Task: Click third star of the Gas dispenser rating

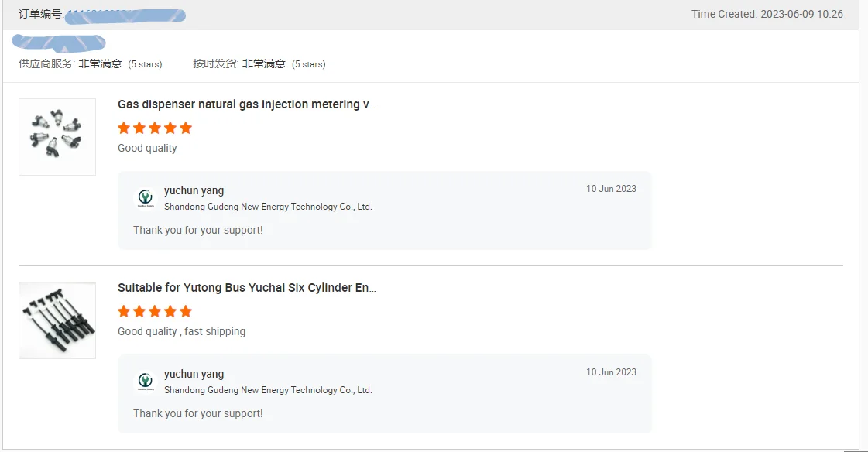Action: (155, 128)
